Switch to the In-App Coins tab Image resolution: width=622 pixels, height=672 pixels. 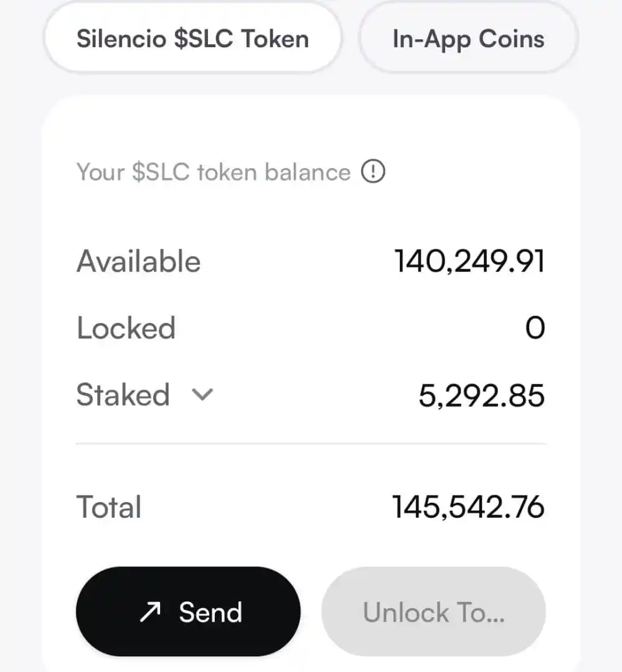click(x=468, y=39)
